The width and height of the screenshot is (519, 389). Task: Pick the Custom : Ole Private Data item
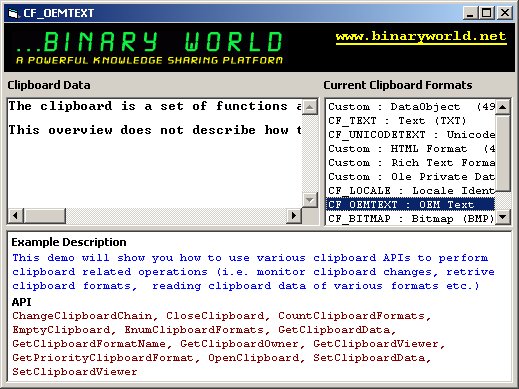pos(410,177)
